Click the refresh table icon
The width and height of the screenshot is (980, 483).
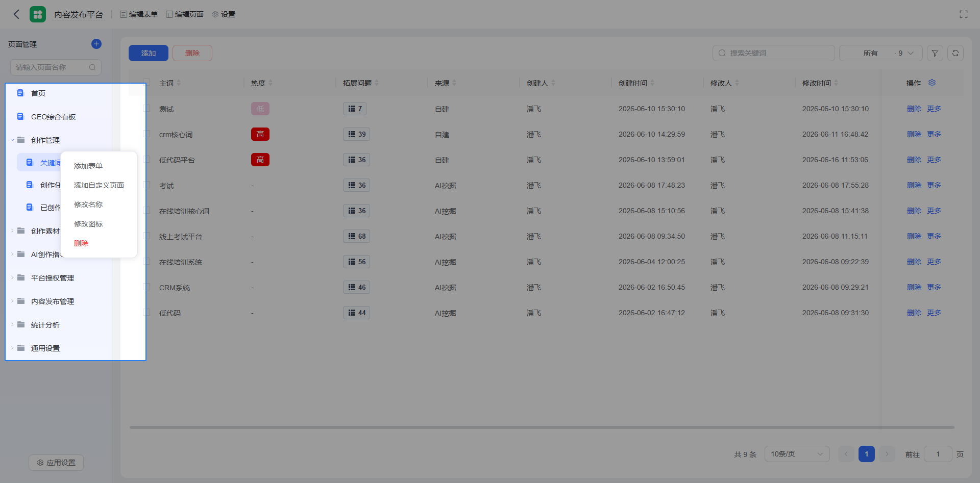tap(955, 53)
